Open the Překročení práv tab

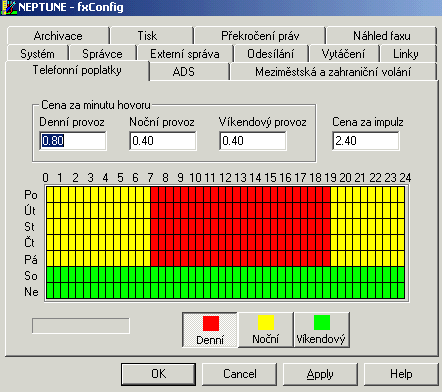pyautogui.click(x=260, y=36)
